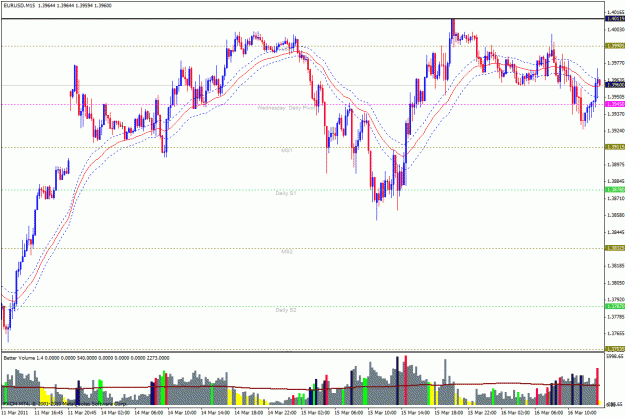Click the '11 Mar 2011' time axis label
The width and height of the screenshot is (625, 417).
tap(15, 413)
